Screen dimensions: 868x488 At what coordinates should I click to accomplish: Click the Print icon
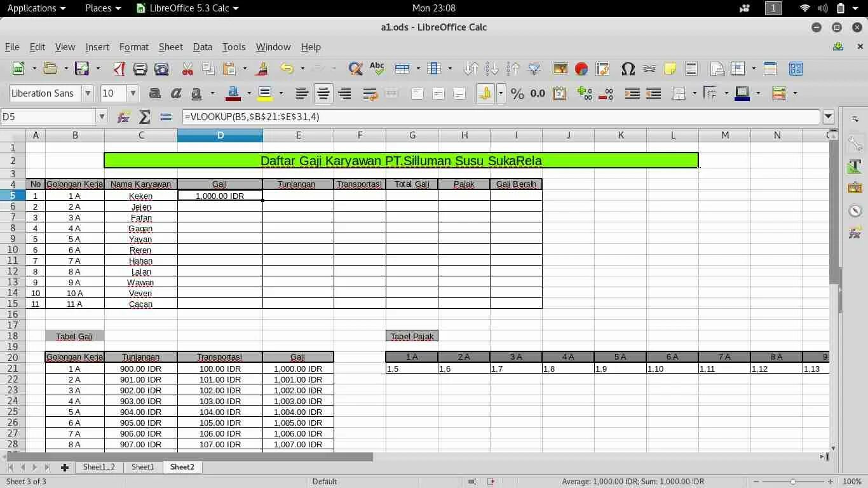(140, 69)
